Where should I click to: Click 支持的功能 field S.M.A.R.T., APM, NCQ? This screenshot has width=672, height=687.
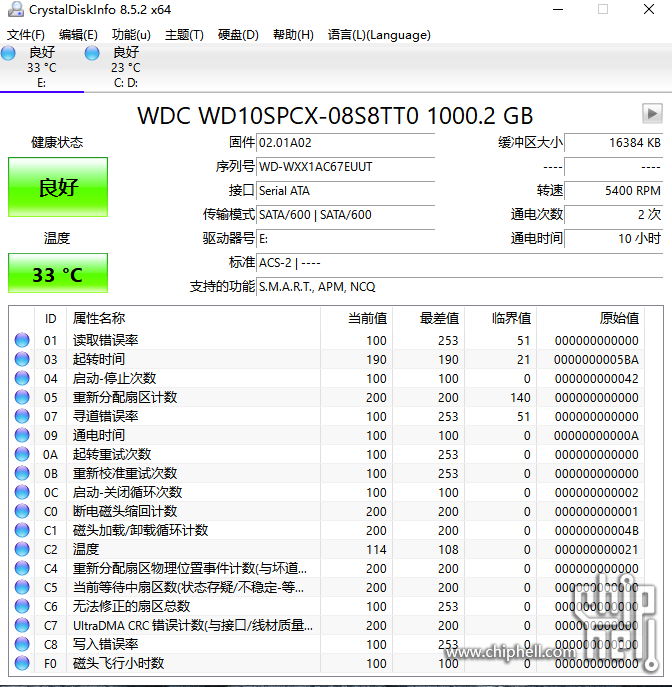pos(460,287)
